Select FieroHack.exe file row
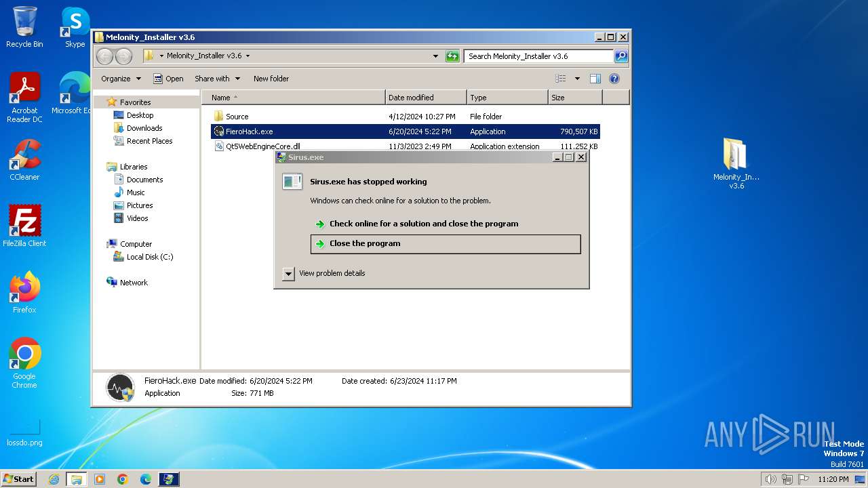This screenshot has width=868, height=488. pyautogui.click(x=406, y=131)
